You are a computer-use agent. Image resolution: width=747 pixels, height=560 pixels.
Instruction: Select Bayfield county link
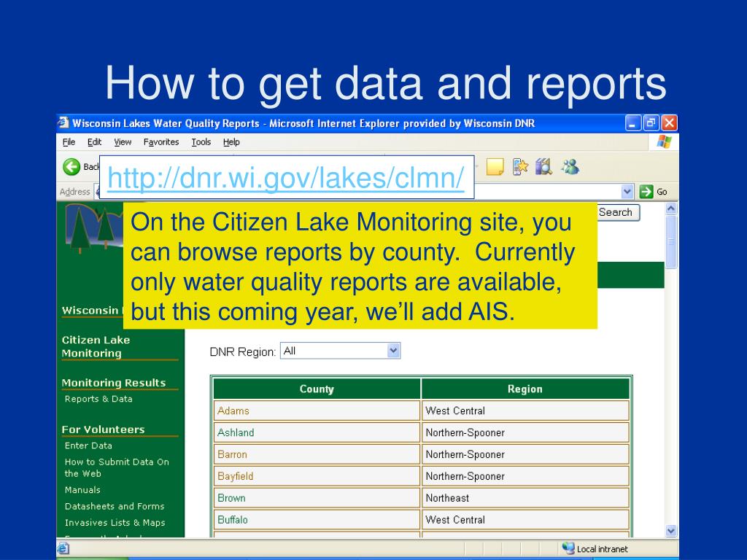(236, 476)
